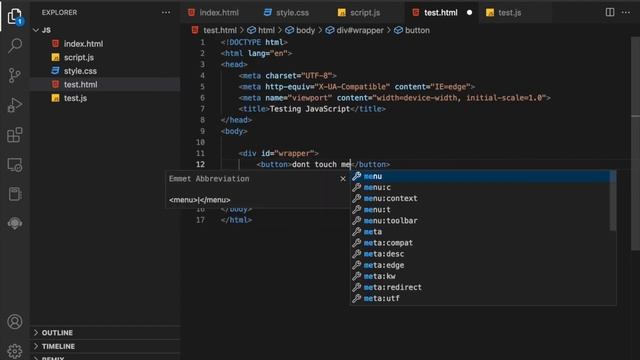Open the Explorer panel more actions menu
This screenshot has width=640, height=360.
(166, 13)
